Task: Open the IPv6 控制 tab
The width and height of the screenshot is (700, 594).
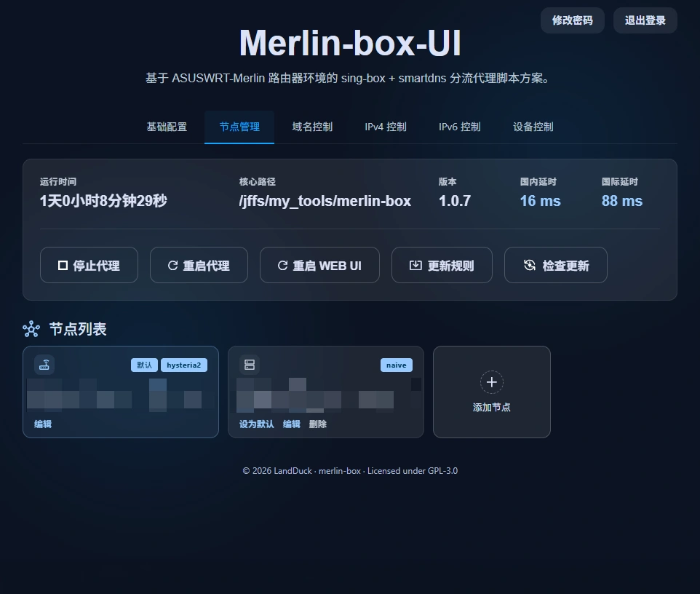Action: point(459,127)
